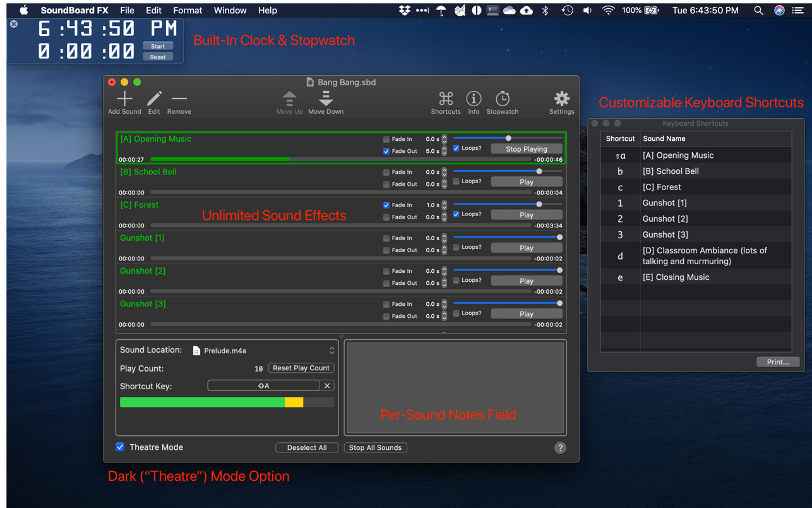Open the File menu

pos(127,10)
